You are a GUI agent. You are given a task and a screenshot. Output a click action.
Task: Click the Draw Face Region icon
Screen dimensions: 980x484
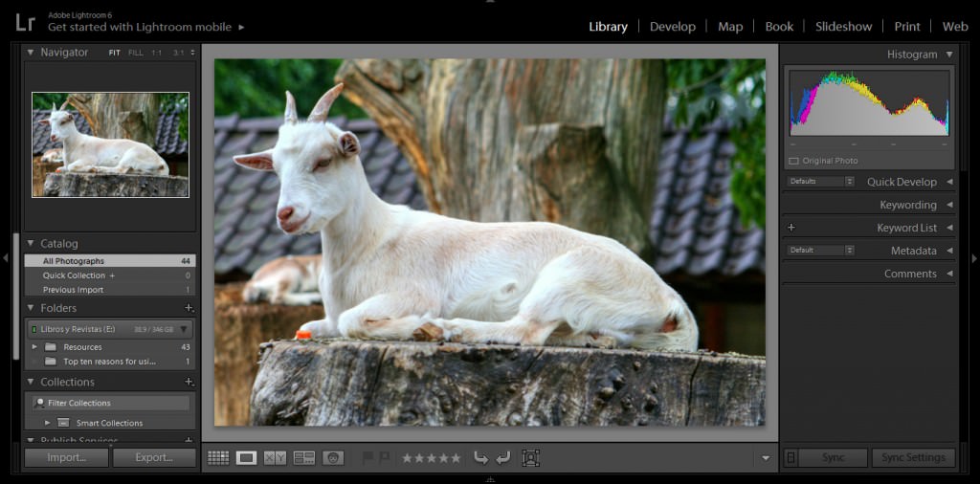(530, 458)
